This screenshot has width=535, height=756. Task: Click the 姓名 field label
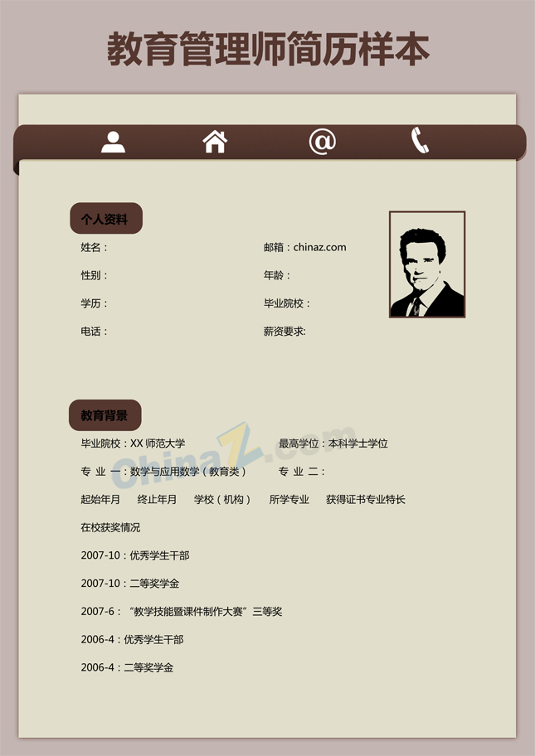[94, 247]
